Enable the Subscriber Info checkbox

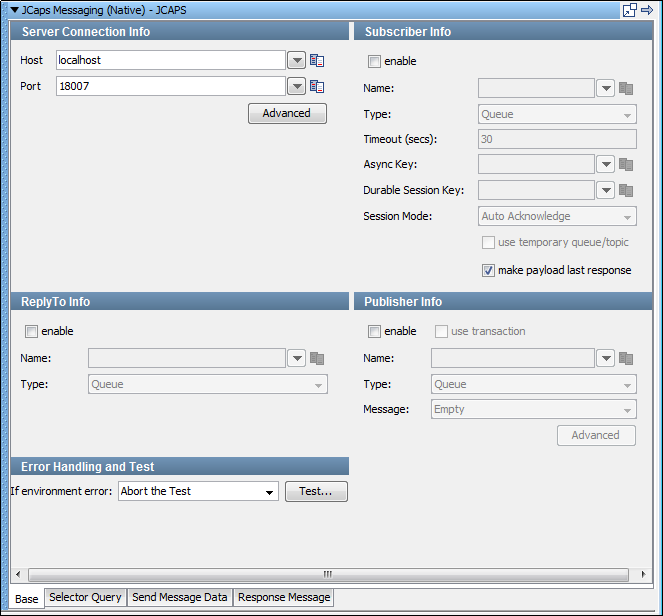[375, 61]
